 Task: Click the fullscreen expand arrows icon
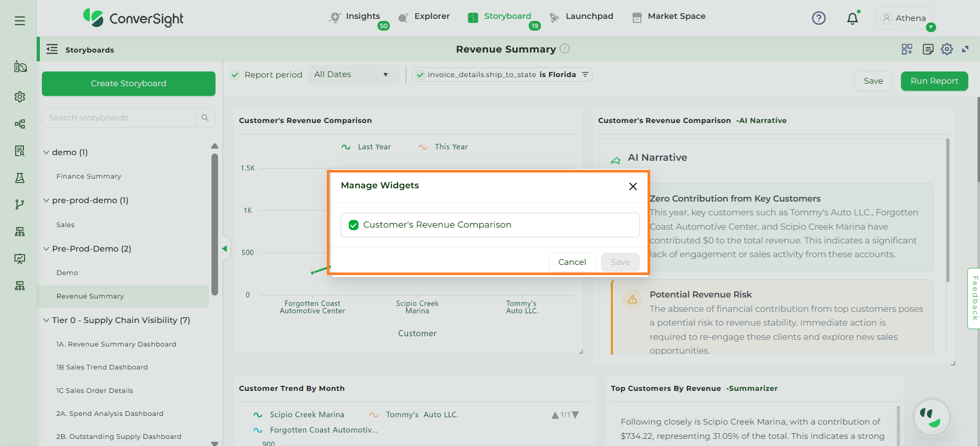[965, 49]
